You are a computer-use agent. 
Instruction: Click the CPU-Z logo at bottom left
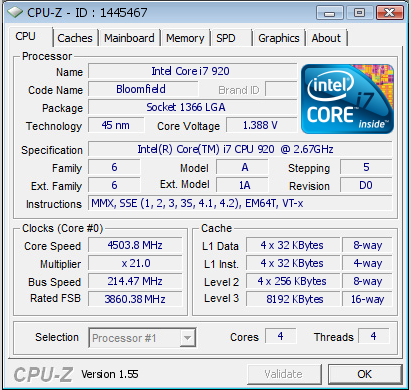coord(43,374)
